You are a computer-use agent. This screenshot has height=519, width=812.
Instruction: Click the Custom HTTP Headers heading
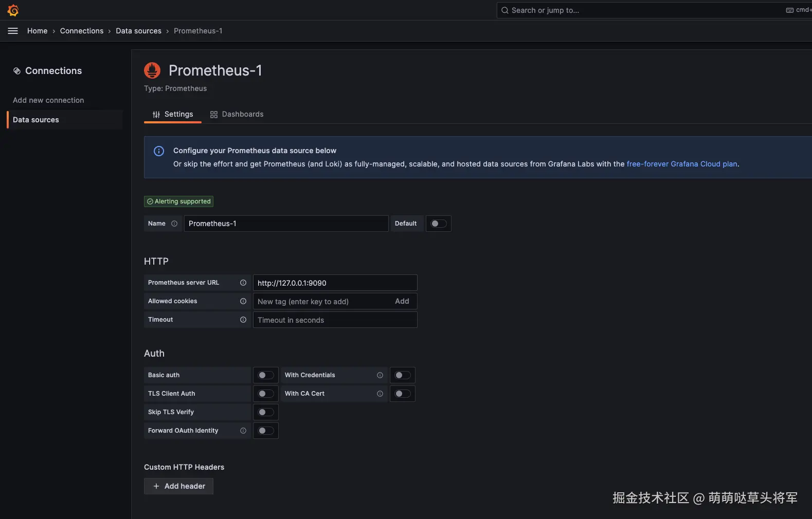(x=184, y=467)
